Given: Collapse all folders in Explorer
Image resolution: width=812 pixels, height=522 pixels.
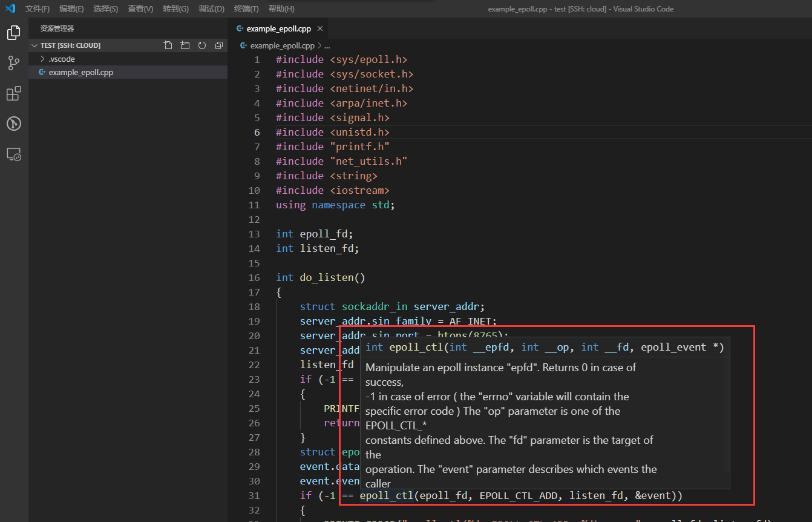Looking at the screenshot, I should (218, 45).
